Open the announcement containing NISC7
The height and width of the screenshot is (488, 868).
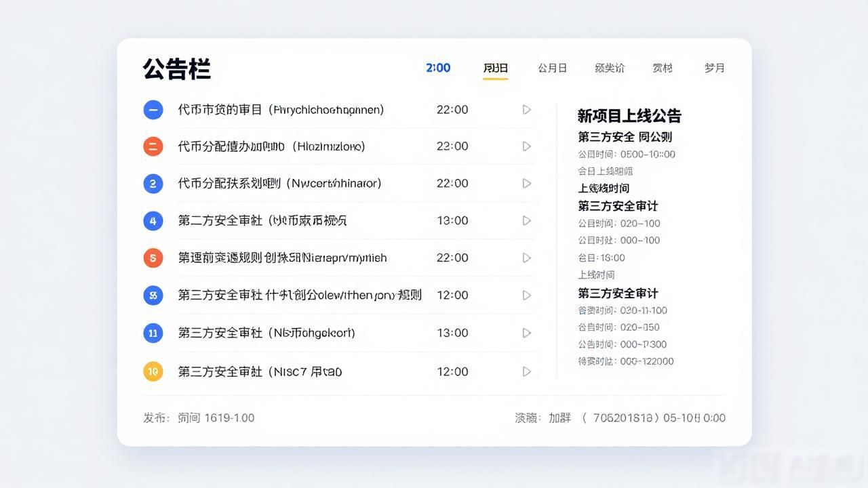click(x=260, y=371)
